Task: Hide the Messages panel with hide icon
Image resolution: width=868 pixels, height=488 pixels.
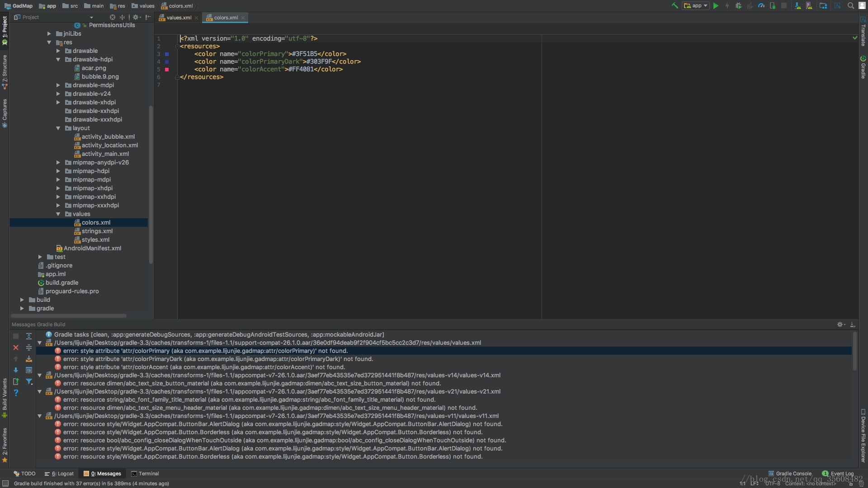Action: (853, 324)
